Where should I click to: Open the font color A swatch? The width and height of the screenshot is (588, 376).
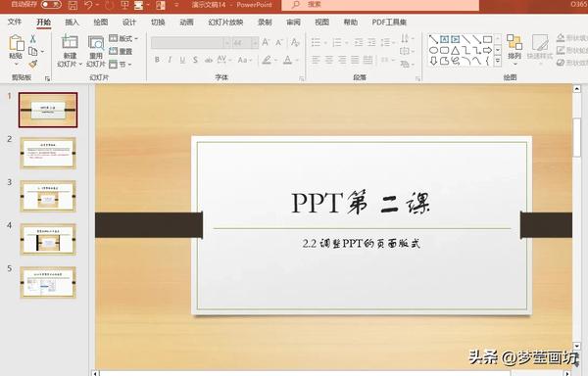click(287, 60)
